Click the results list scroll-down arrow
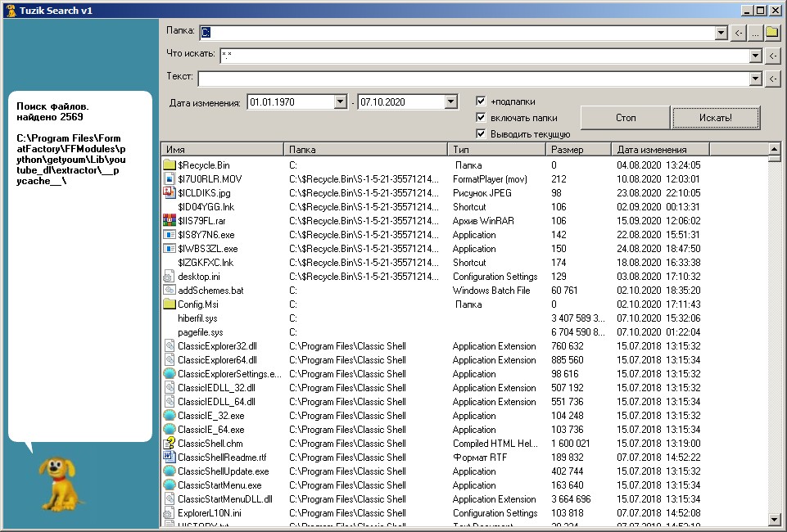This screenshot has width=787, height=532. coord(774,520)
